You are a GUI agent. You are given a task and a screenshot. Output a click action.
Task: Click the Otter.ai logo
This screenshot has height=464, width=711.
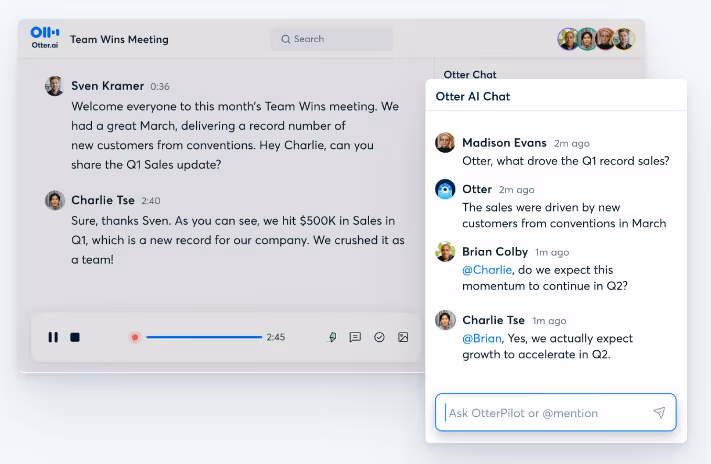(44, 38)
